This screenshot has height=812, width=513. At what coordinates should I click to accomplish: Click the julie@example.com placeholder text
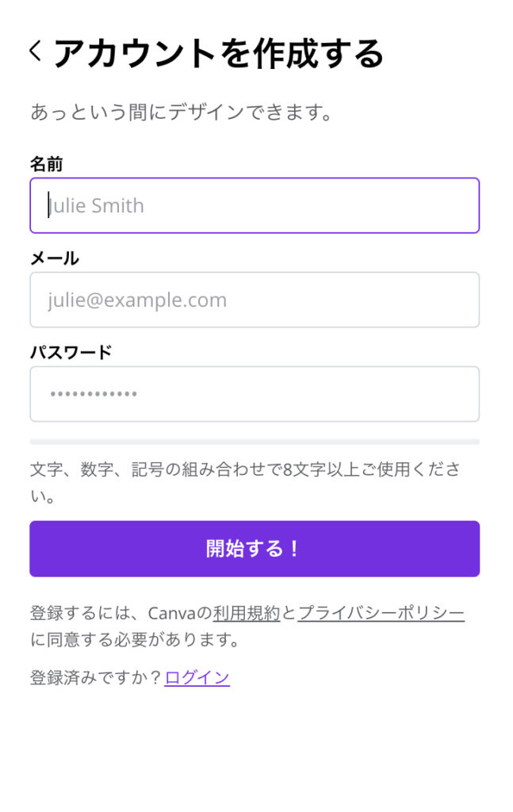[137, 301]
